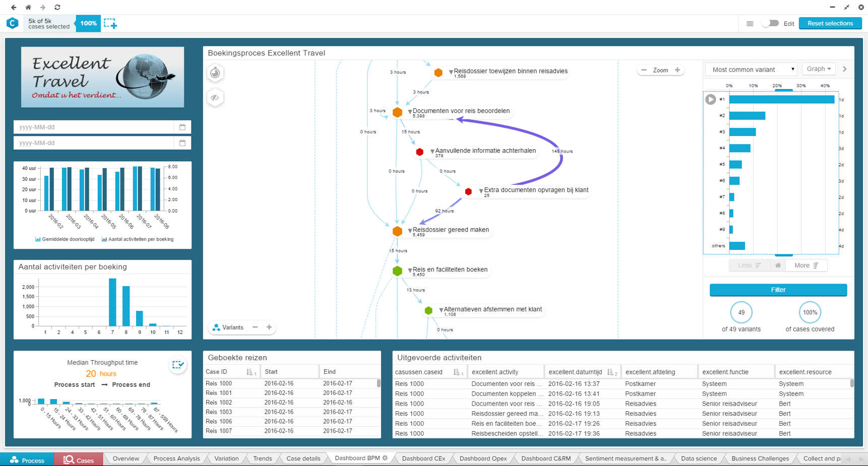The image size is (868, 466).
Task: Click the timer icon in process graph
Action: click(x=215, y=73)
